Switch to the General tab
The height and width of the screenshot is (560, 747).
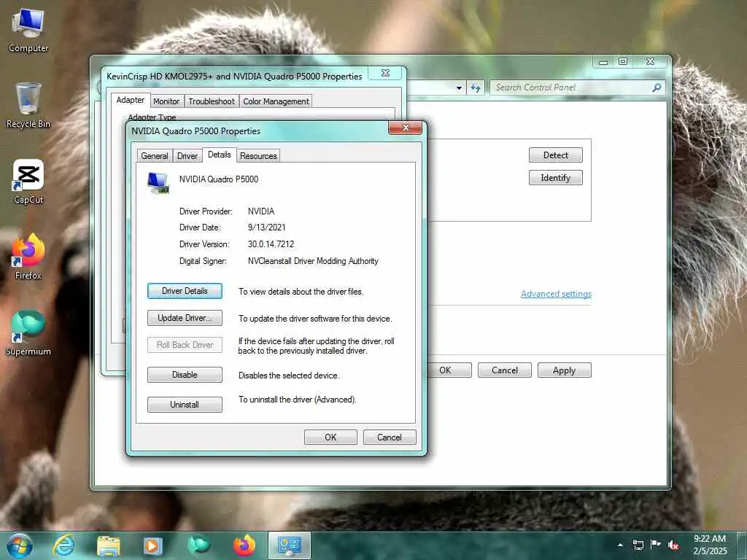pyautogui.click(x=155, y=156)
